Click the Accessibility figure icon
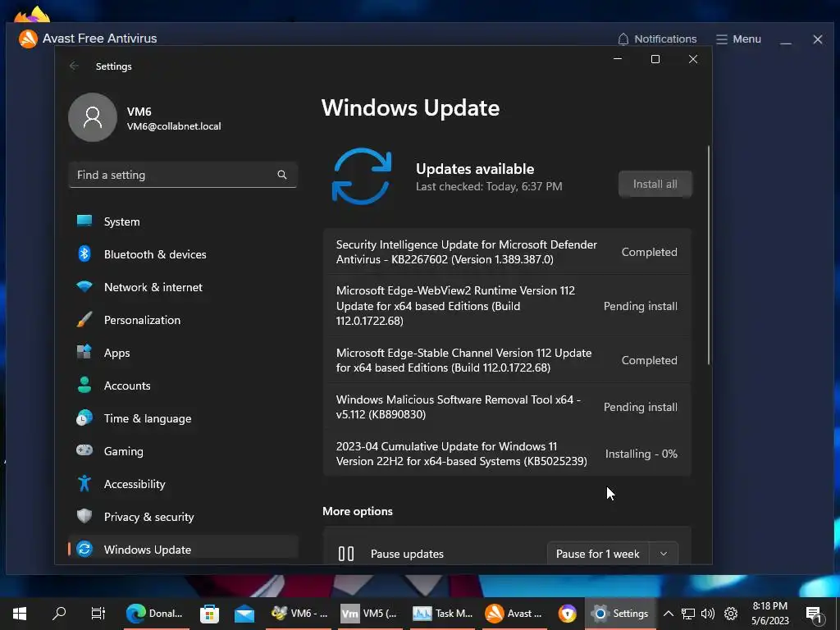 84,483
